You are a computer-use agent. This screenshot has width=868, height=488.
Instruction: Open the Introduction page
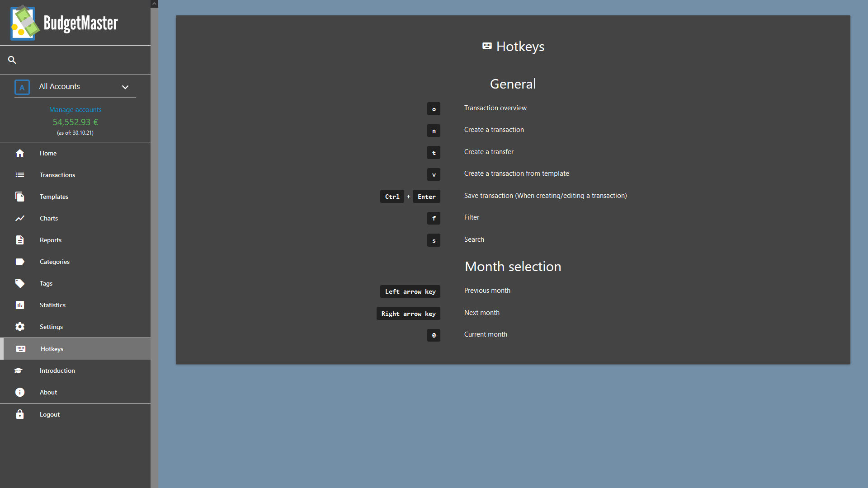tap(75, 371)
